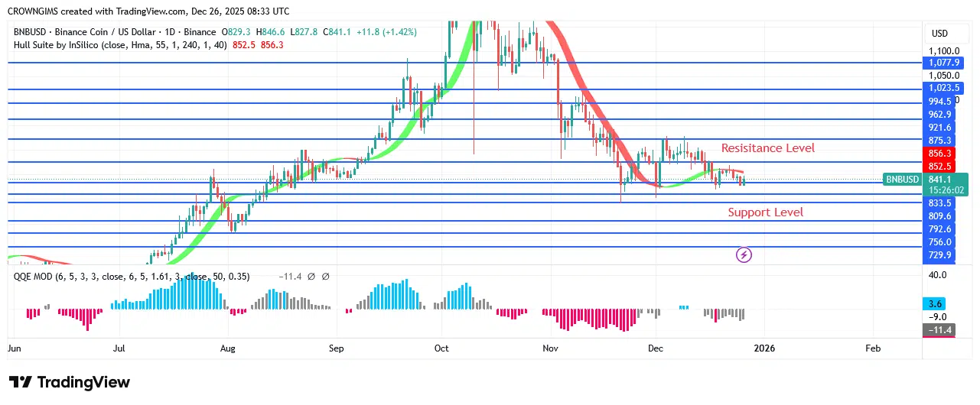
Task: Click the red 856.3 Hull price tag
Action: click(x=938, y=153)
